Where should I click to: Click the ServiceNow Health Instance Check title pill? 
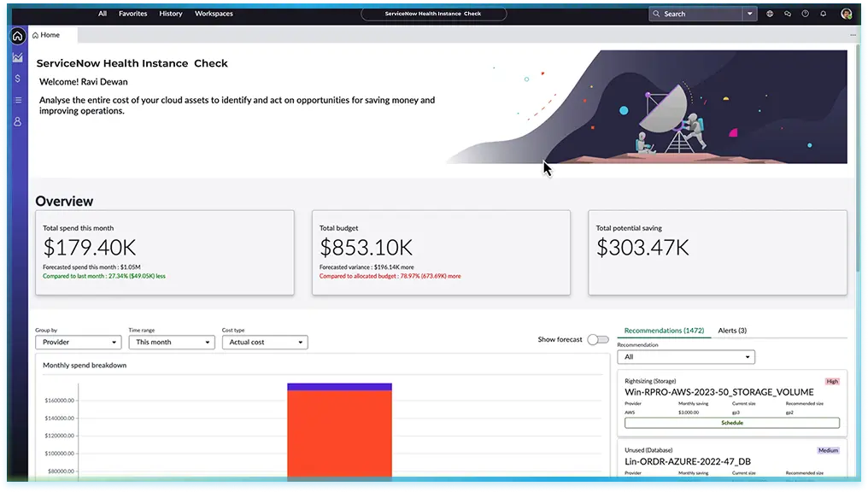pyautogui.click(x=433, y=14)
